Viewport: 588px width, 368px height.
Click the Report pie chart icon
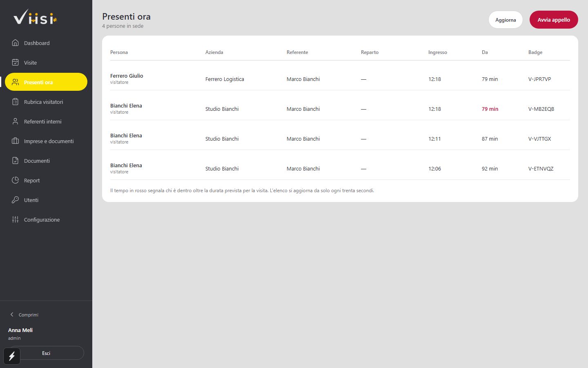click(15, 180)
